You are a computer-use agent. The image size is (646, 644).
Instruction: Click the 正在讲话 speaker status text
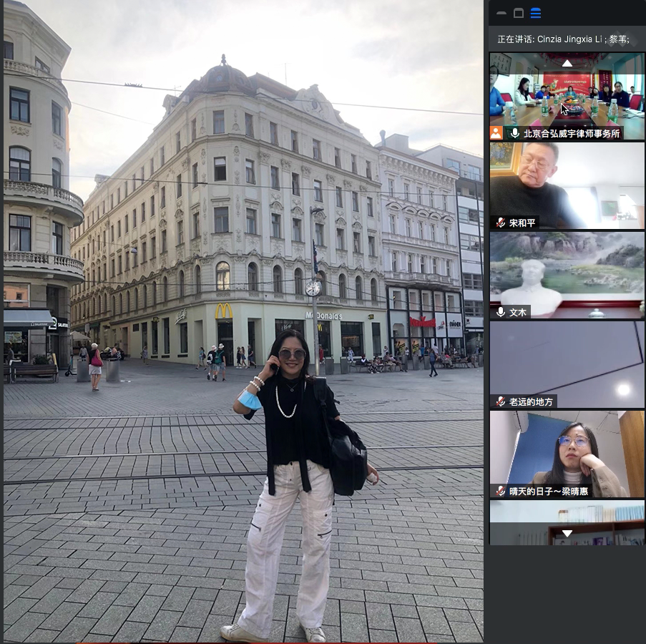[563, 39]
